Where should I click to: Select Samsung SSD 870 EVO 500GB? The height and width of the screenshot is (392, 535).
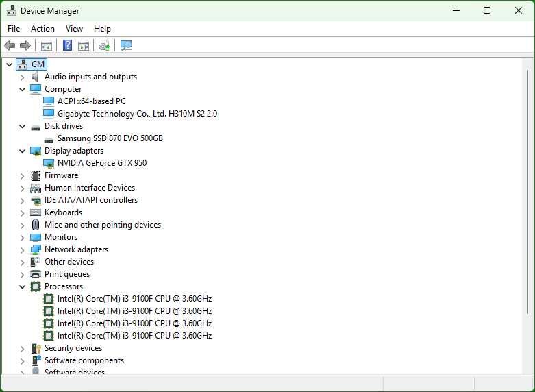[110, 138]
